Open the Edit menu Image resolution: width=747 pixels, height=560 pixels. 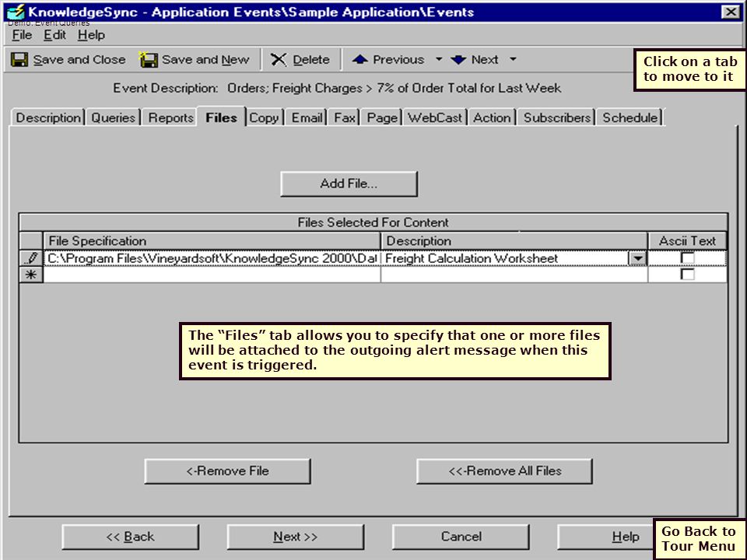[x=54, y=35]
